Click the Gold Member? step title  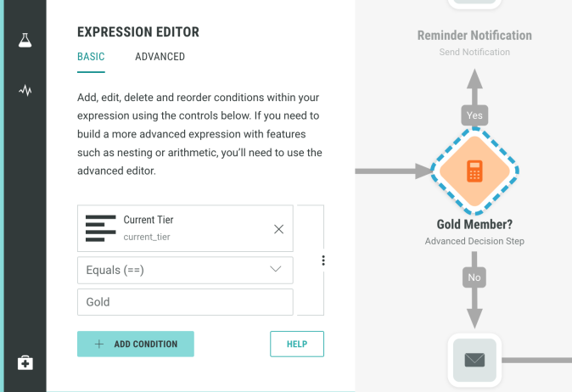[474, 225]
